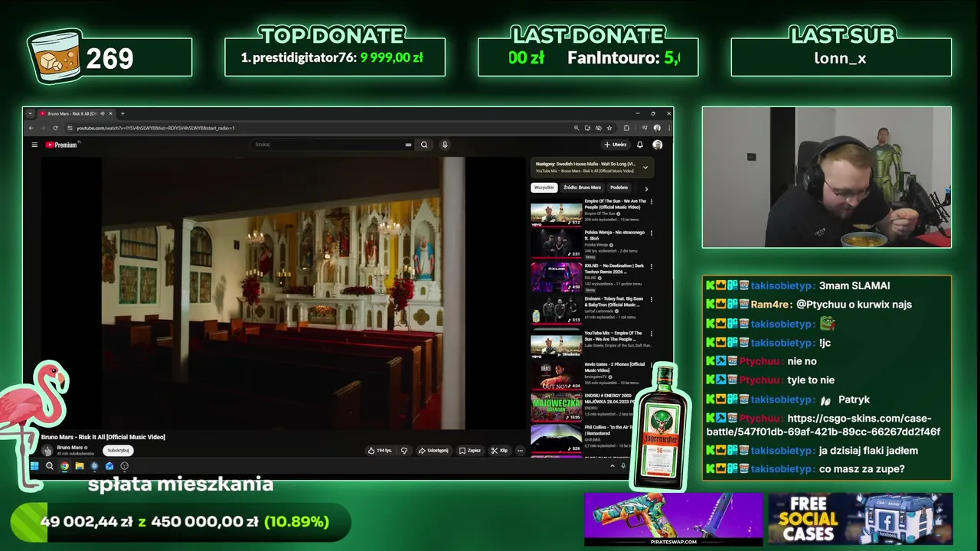The height and width of the screenshot is (551, 980).
Task: Click the pirateswap.com banner
Action: pos(674,520)
